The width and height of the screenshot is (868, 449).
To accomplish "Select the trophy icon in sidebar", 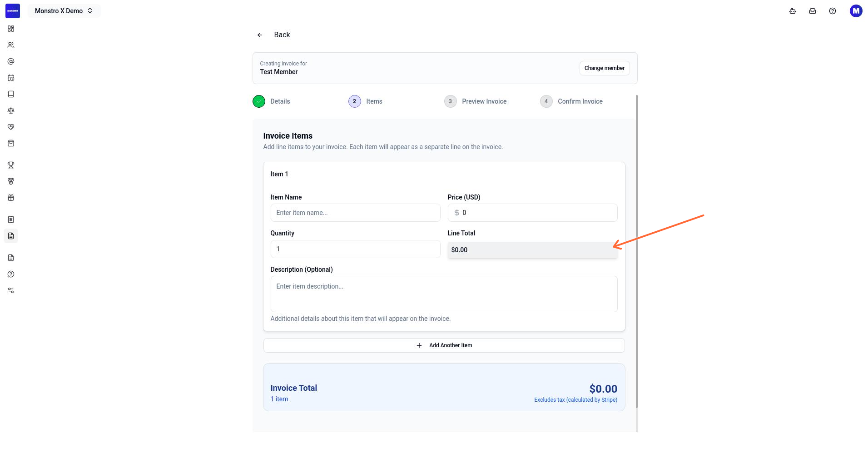I will pyautogui.click(x=11, y=165).
